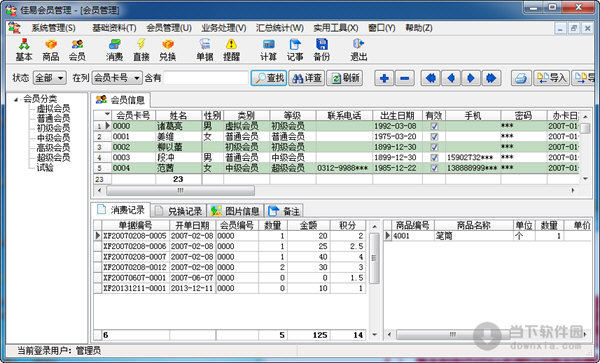This screenshot has width=600, height=363.
Task: Click the 备份 backup icon
Action: 321,50
